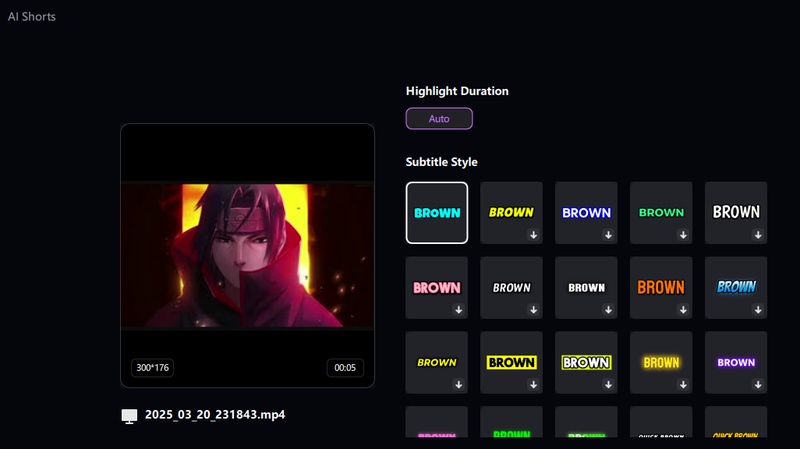Download the pink BROWN style
The height and width of the screenshot is (449, 800).
point(459,310)
